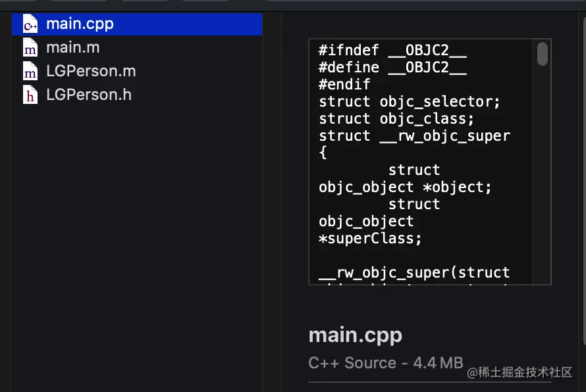Image resolution: width=586 pixels, height=392 pixels.
Task: Click the "struct objc_class;" preview line
Action: (x=396, y=119)
